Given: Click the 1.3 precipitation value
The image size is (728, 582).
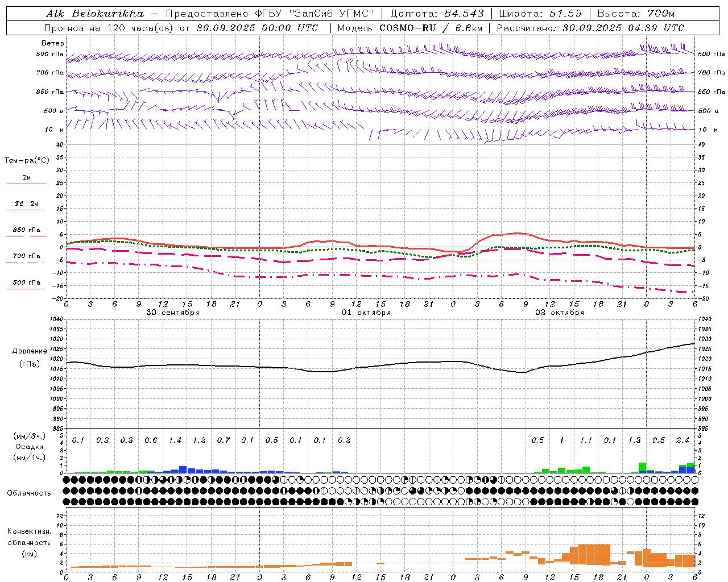Looking at the screenshot, I should click(634, 440).
